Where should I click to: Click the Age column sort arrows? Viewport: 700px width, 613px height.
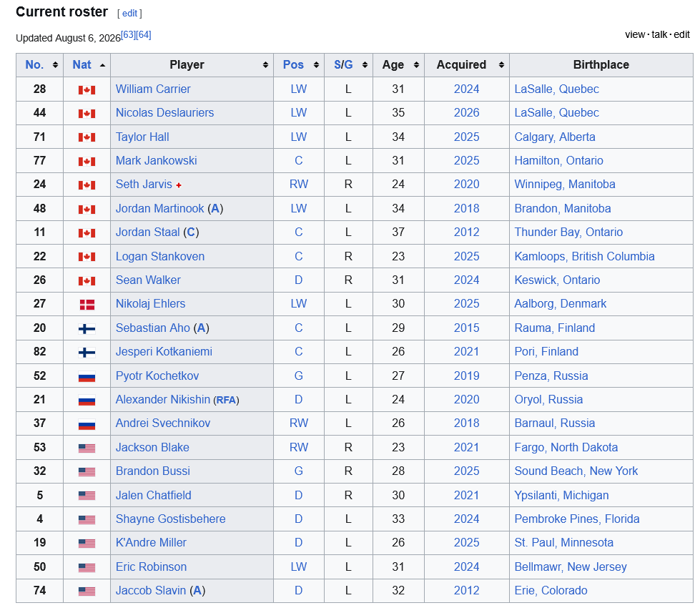[x=417, y=65]
